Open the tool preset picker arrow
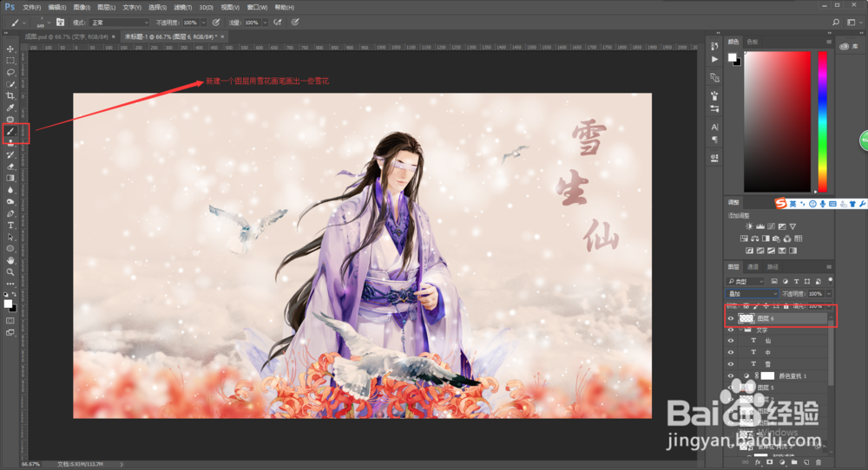The image size is (868, 470). (x=23, y=23)
